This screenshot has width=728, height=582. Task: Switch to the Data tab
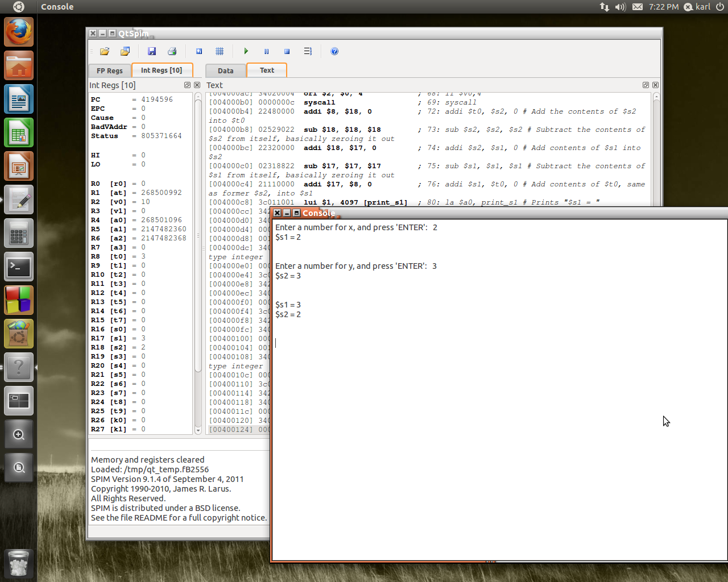[x=226, y=70]
